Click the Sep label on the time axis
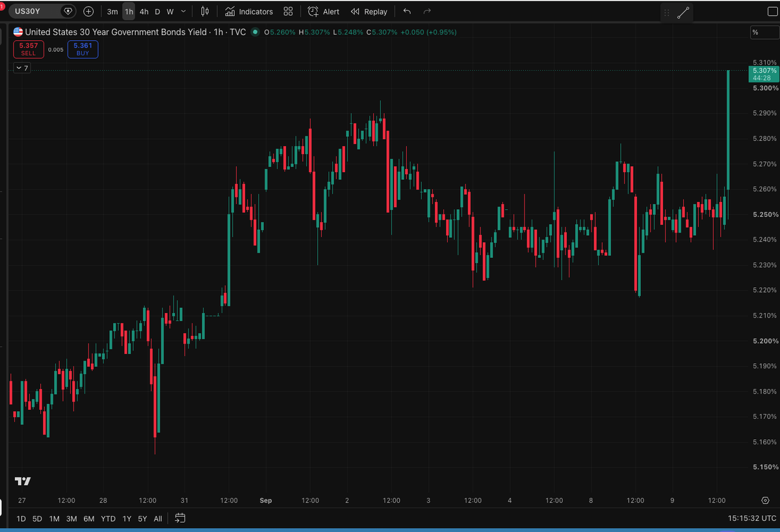The height and width of the screenshot is (532, 780). coord(265,501)
